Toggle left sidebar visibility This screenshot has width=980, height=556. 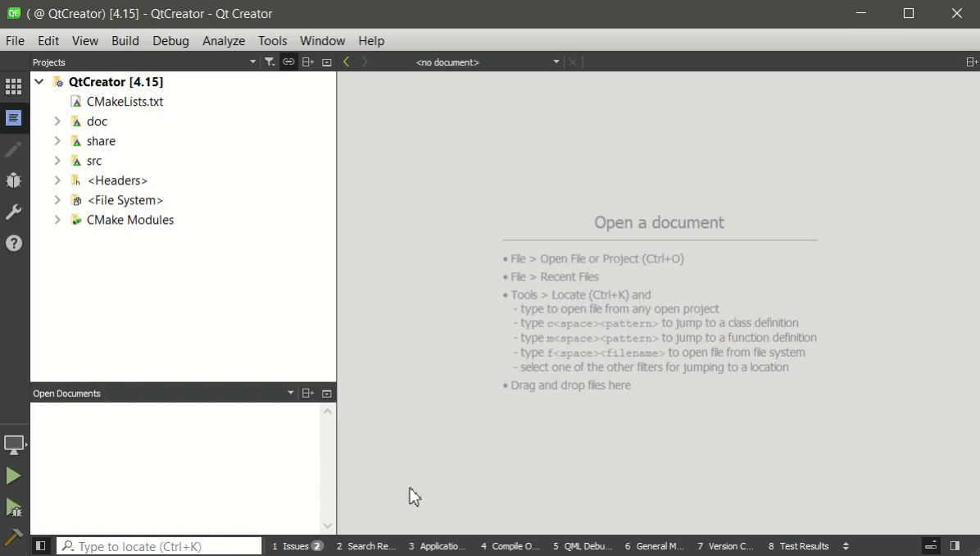pos(40,546)
